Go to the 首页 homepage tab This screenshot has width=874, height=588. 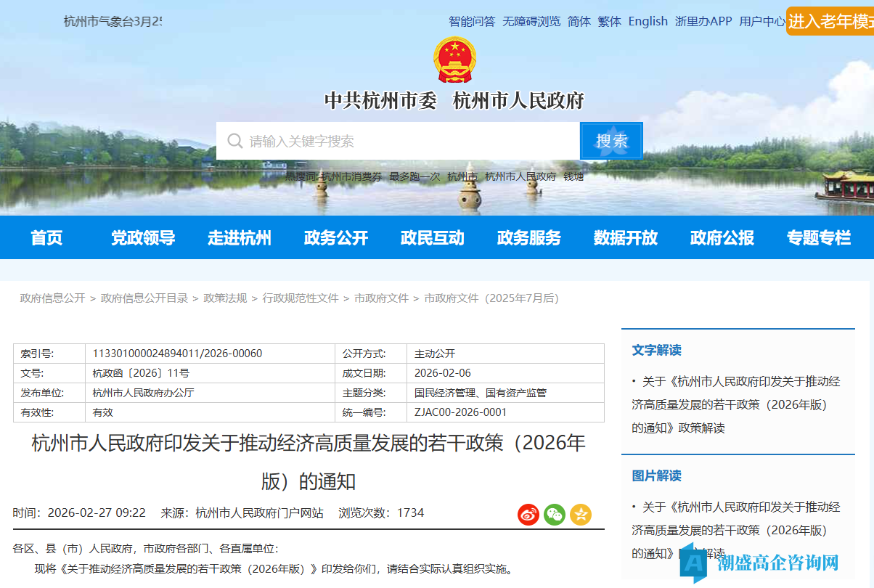(x=46, y=237)
